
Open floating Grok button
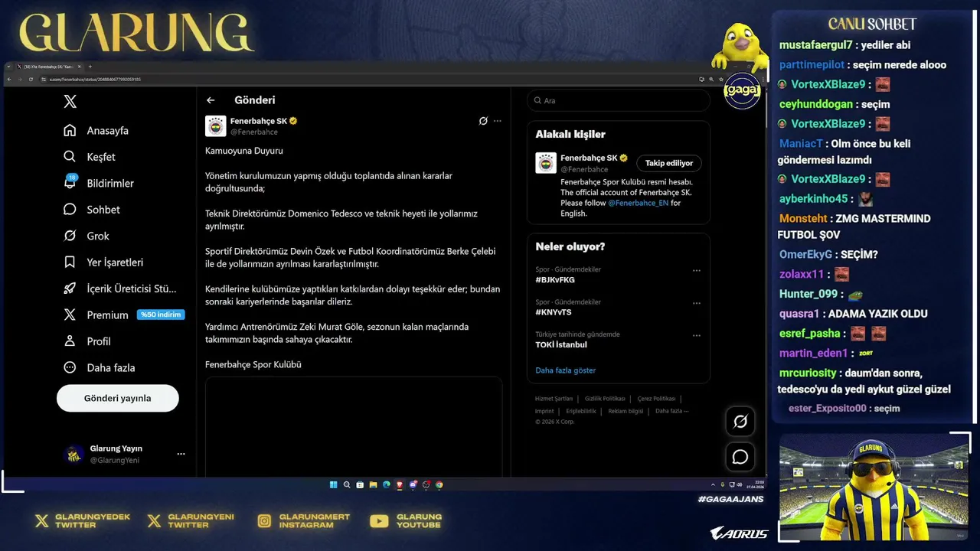tap(740, 421)
